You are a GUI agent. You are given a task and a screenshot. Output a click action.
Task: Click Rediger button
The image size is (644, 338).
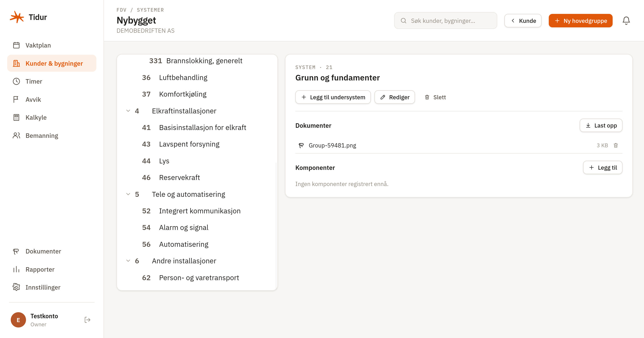pyautogui.click(x=395, y=97)
